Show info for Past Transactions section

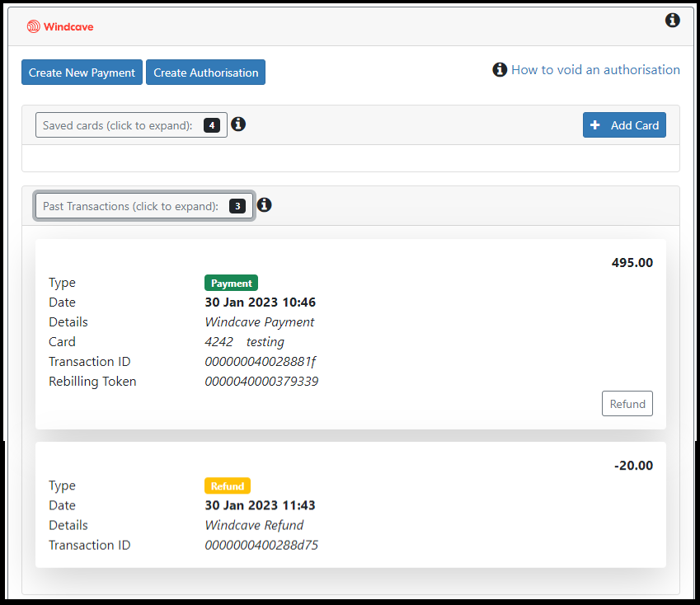(265, 204)
